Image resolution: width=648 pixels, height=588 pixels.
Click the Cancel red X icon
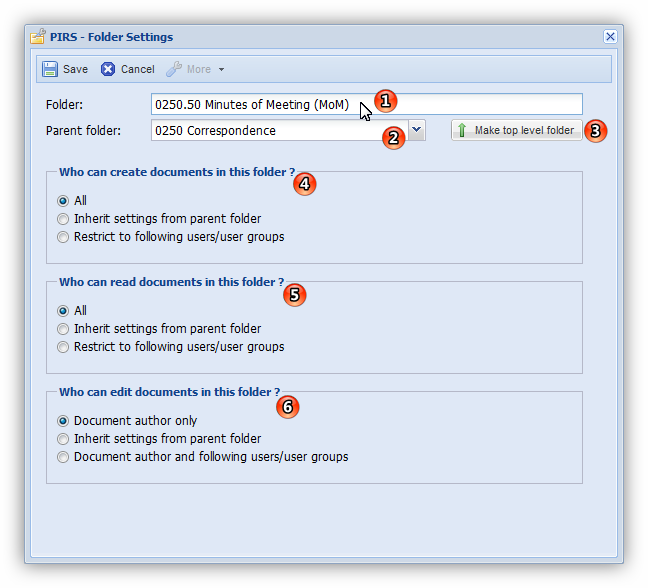click(x=108, y=69)
